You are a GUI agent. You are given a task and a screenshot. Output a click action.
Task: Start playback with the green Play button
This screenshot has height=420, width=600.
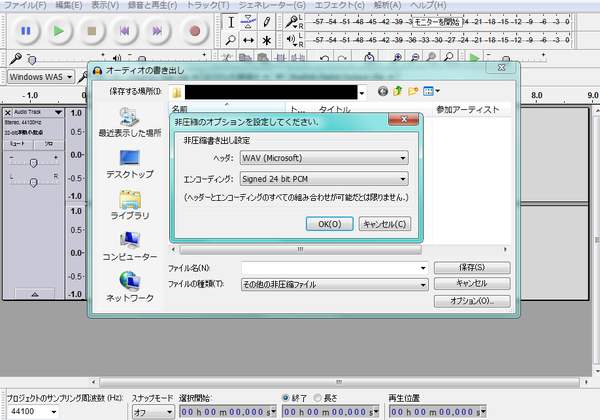coord(59,31)
